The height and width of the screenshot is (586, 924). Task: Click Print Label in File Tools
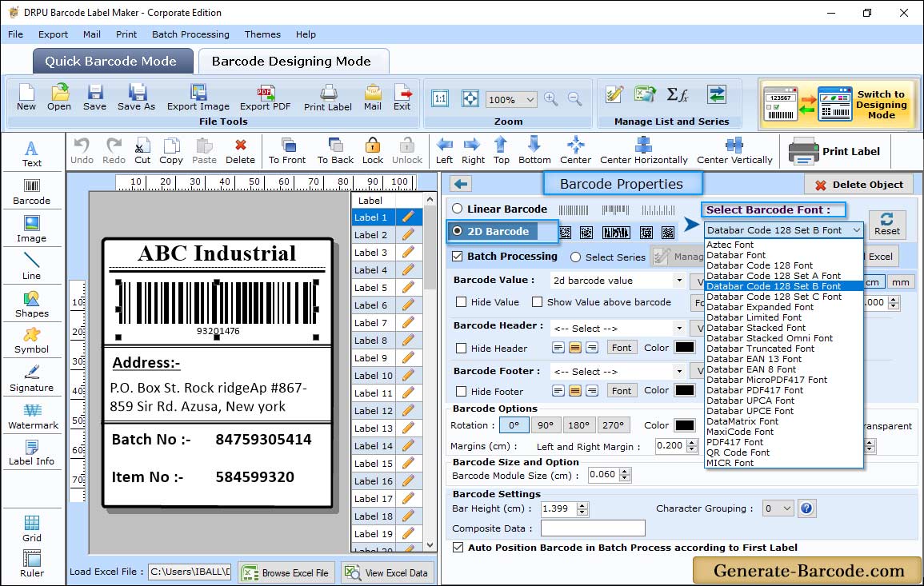click(328, 98)
